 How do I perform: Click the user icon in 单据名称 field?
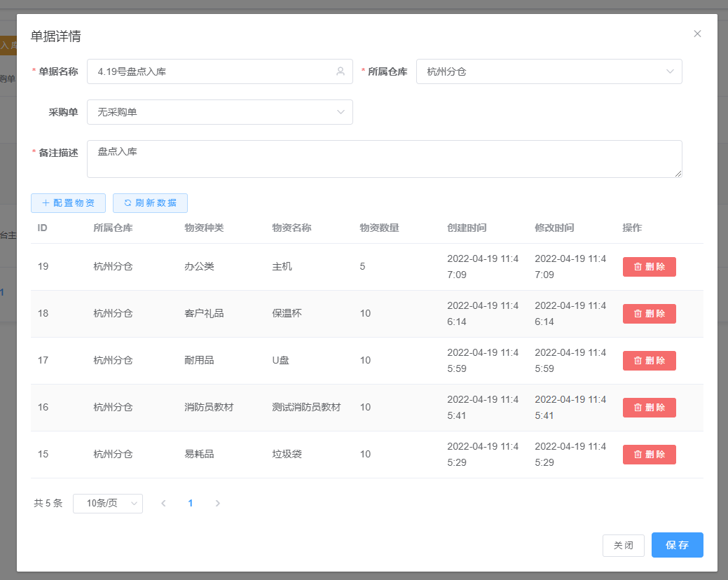coord(341,71)
